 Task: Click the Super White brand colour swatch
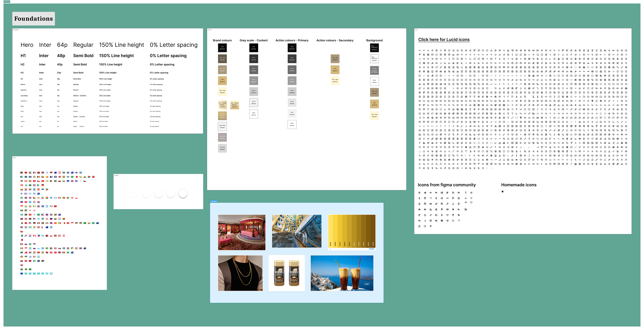[222, 127]
